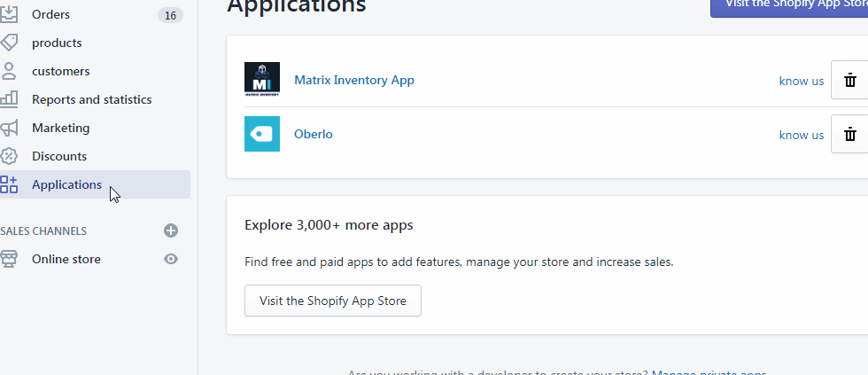This screenshot has width=868, height=375.
Task: Open the Matrix Inventory App link
Action: tap(353, 81)
